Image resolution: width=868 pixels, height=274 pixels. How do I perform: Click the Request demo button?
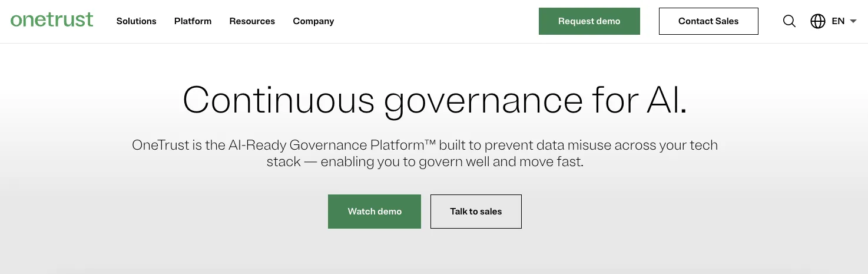click(589, 21)
